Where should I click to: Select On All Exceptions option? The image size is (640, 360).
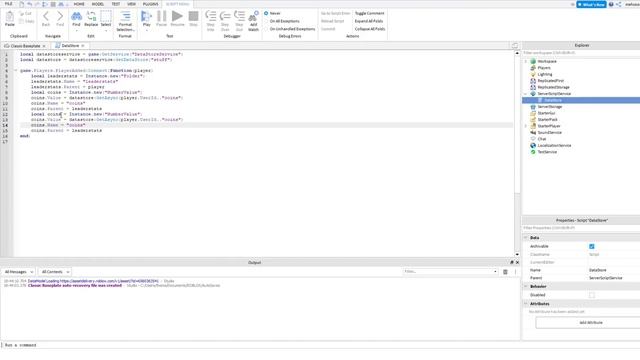(266, 21)
